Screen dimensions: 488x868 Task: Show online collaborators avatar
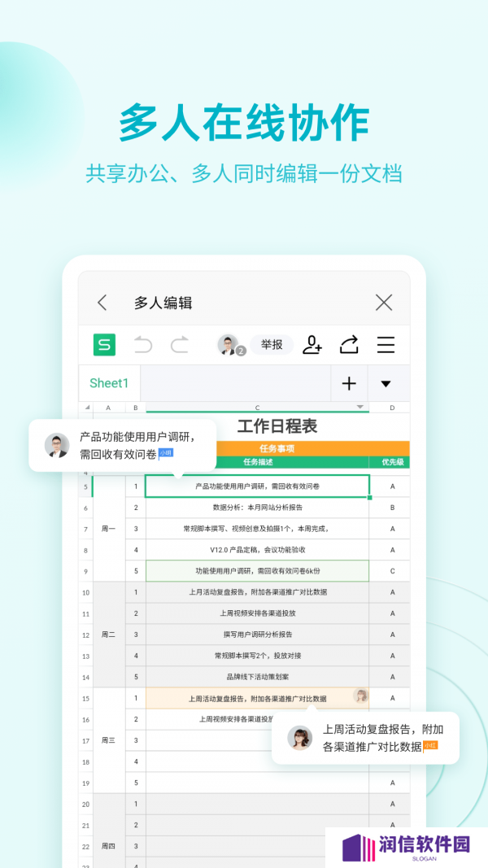pos(229,345)
